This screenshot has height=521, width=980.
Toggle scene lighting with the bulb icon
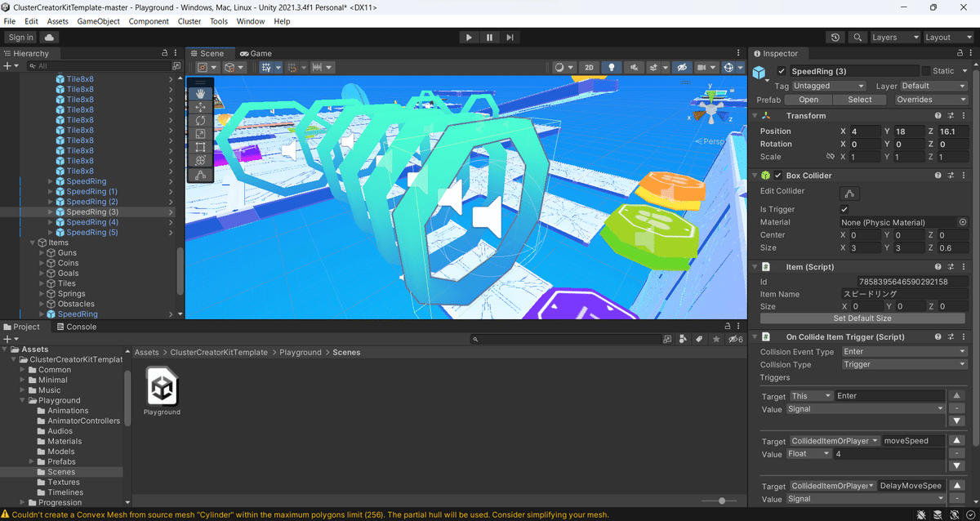click(x=612, y=67)
